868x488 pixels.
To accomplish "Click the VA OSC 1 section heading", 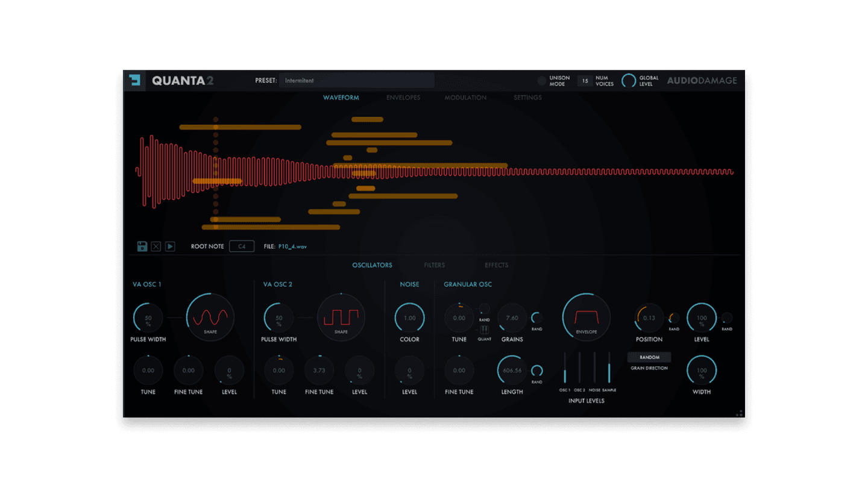I will pyautogui.click(x=147, y=284).
